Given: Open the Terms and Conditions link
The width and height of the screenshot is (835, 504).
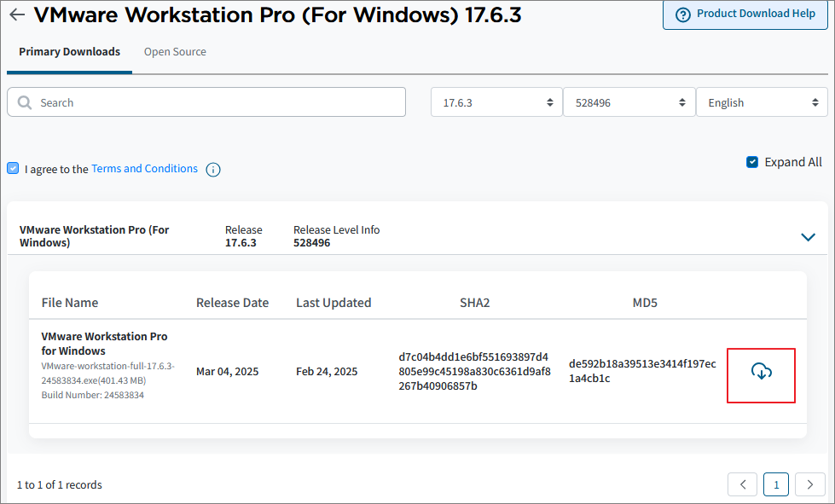Looking at the screenshot, I should tap(144, 169).
